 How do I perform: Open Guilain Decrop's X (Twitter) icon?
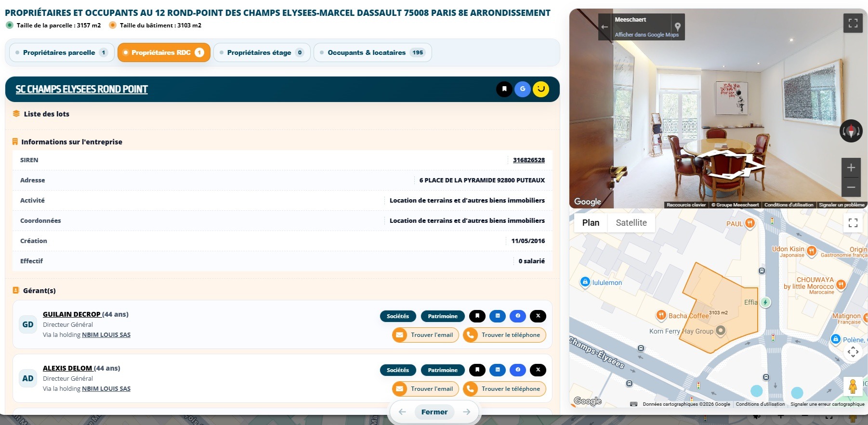(x=538, y=316)
